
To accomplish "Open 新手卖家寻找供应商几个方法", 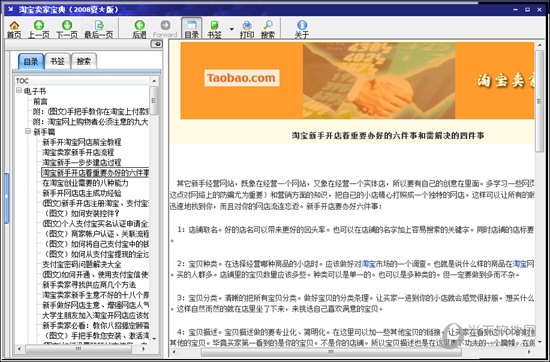I will click(x=89, y=284).
